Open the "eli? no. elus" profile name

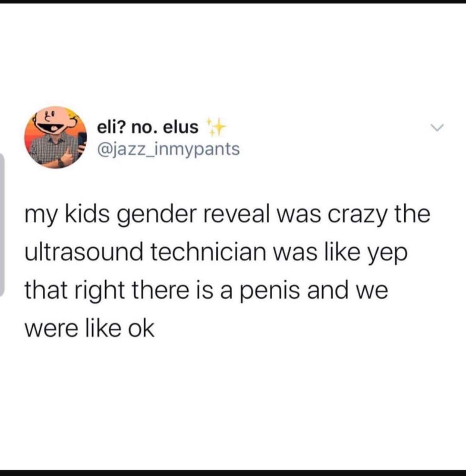pyautogui.click(x=148, y=127)
